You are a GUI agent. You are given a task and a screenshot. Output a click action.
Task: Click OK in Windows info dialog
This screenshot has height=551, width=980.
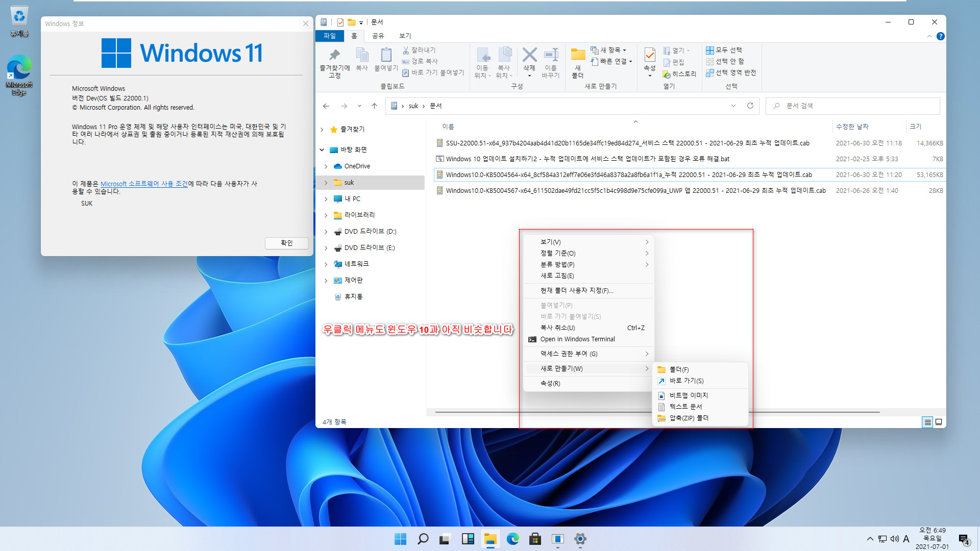point(287,243)
